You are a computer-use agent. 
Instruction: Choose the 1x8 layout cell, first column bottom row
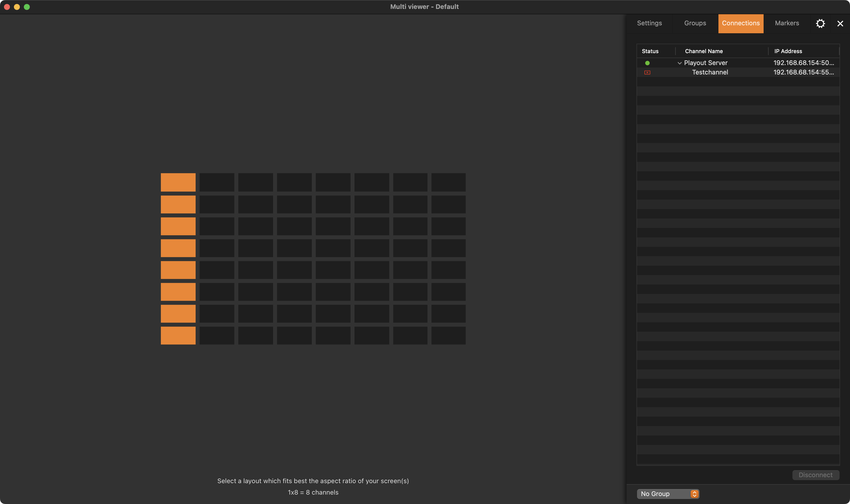coord(178,336)
